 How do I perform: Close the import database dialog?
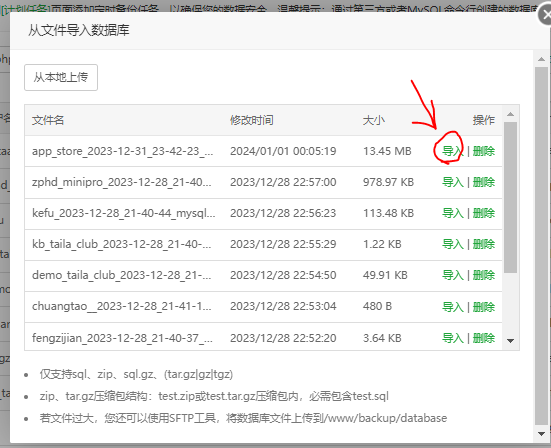[546, 15]
